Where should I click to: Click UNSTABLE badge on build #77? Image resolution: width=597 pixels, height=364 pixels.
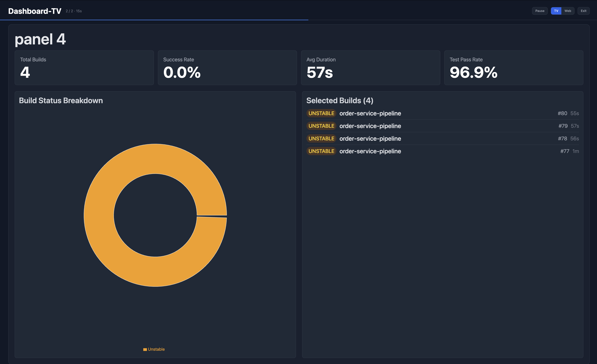(321, 151)
